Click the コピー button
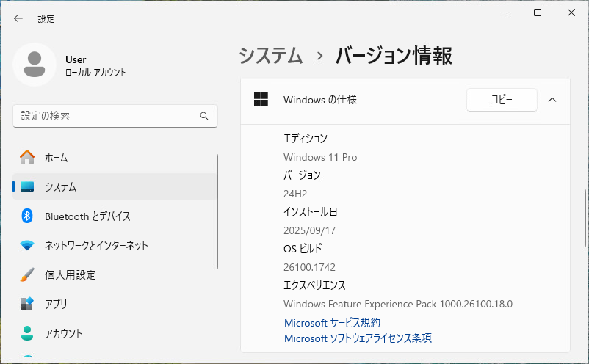589x364 pixels. tap(502, 100)
